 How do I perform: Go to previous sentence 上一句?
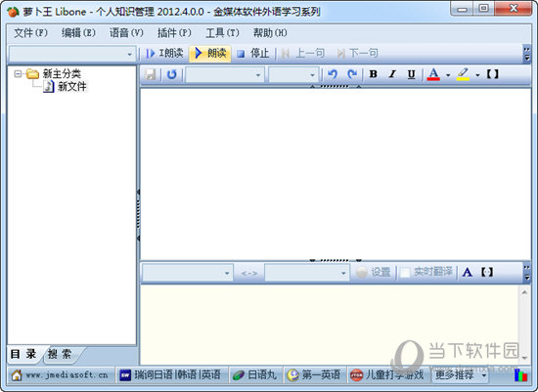302,54
